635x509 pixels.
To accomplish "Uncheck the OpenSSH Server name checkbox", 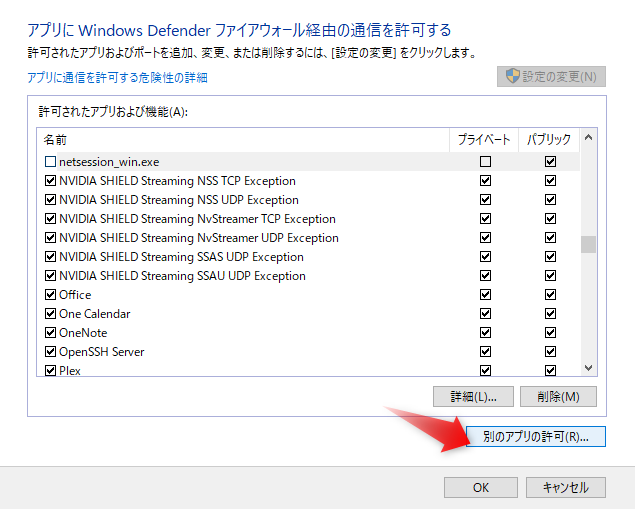I will pyautogui.click(x=50, y=351).
